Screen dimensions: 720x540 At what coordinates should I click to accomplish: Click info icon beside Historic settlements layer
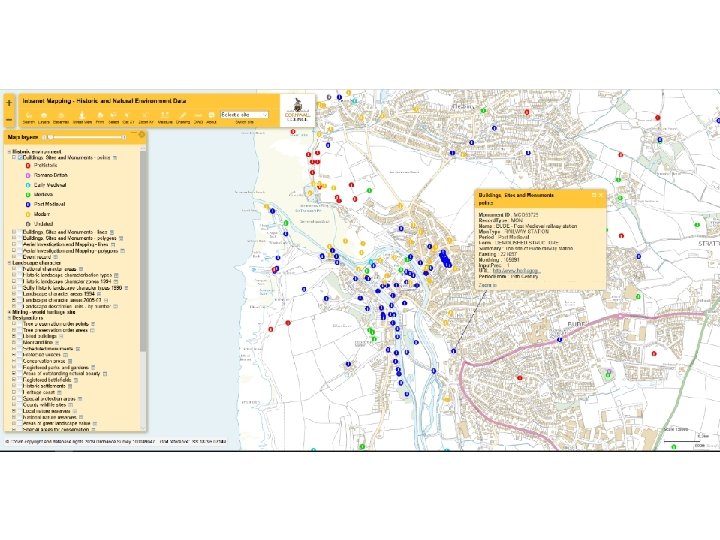[70, 386]
